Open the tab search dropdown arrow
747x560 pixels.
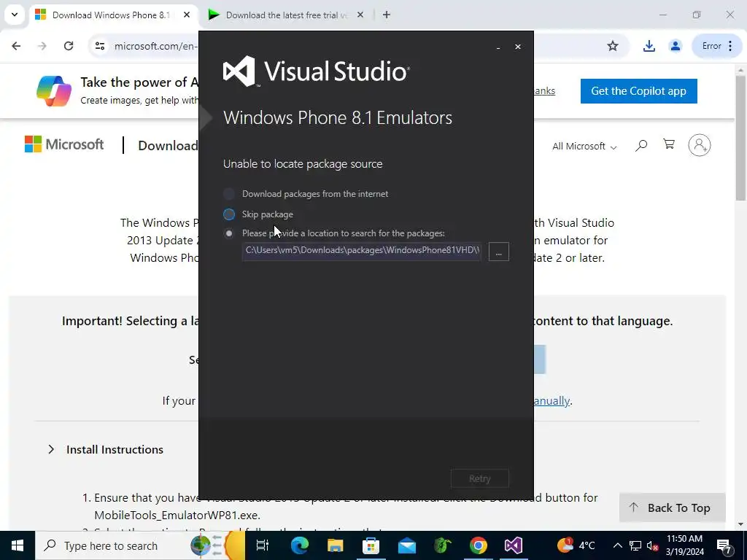click(x=15, y=15)
